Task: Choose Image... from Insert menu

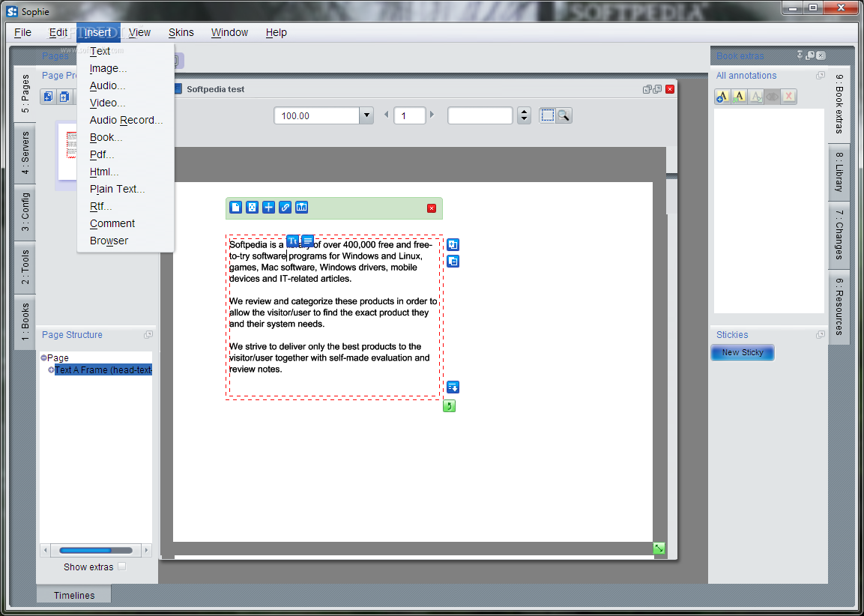Action: click(x=126, y=68)
